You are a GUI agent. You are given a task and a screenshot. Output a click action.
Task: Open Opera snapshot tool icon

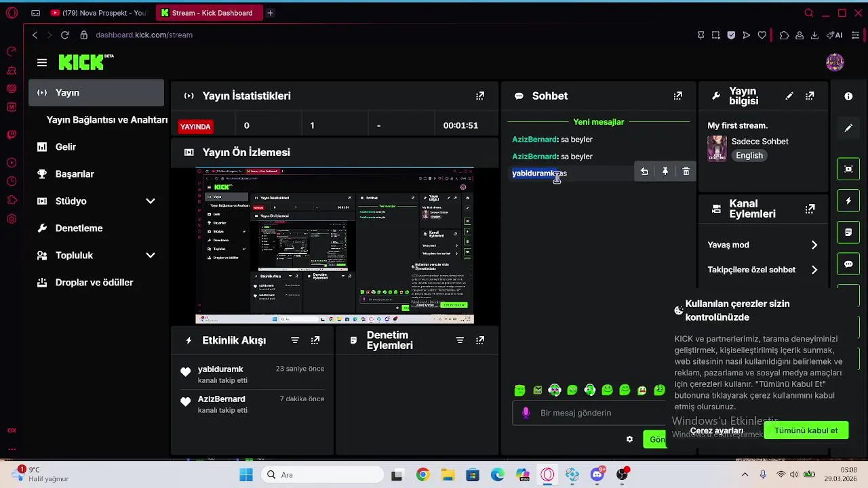716,35
